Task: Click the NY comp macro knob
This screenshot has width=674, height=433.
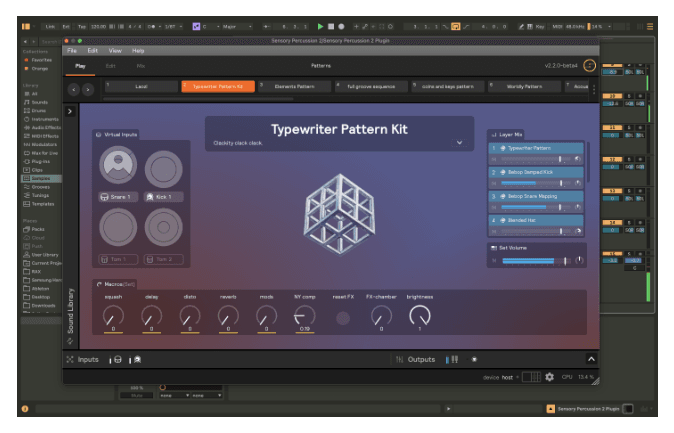Action: 305,316
